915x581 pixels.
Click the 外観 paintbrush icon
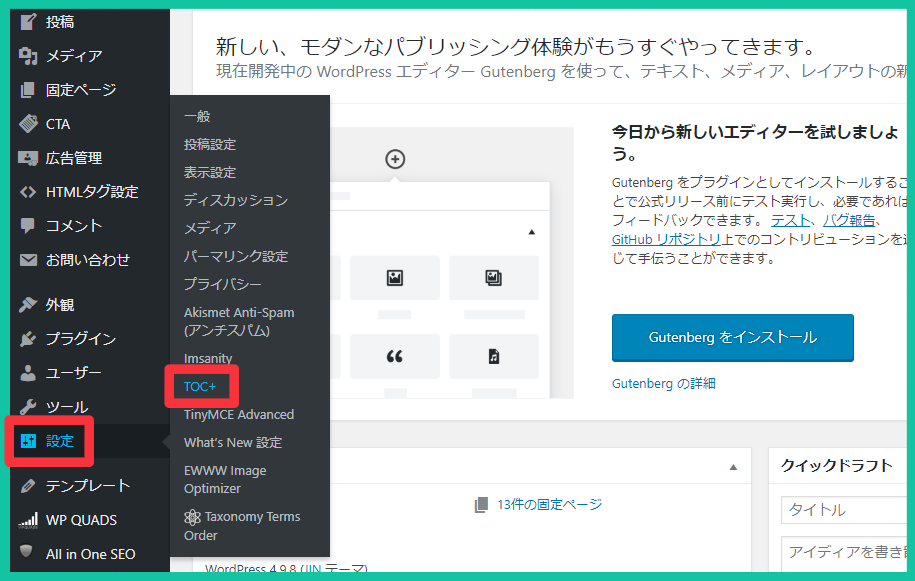(x=28, y=304)
